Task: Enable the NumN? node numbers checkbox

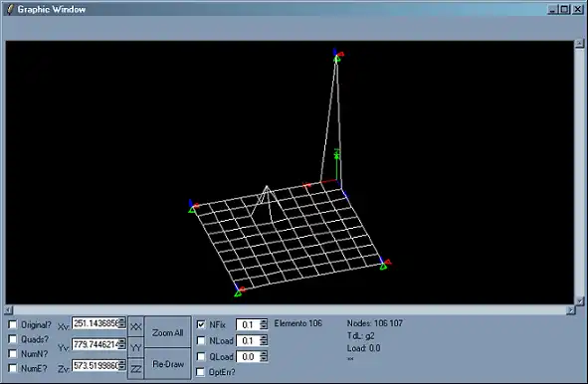Action: click(x=12, y=353)
